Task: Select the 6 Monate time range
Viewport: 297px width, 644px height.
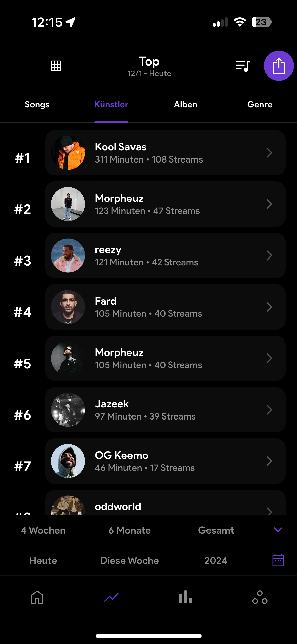Action: (x=129, y=530)
